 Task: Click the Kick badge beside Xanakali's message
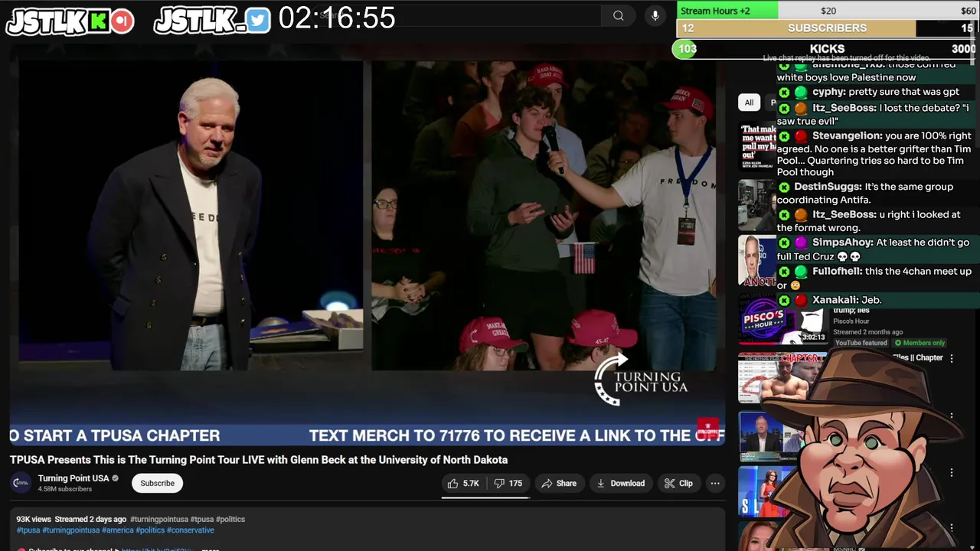coord(784,300)
